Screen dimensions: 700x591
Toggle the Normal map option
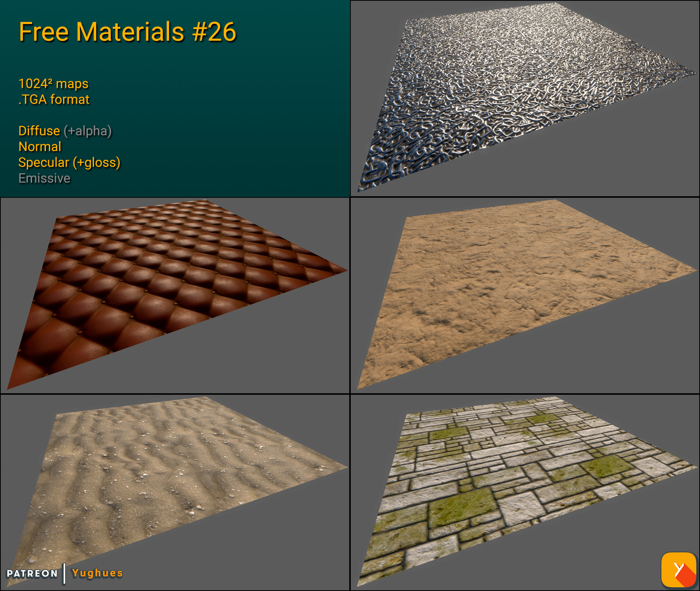[39, 147]
